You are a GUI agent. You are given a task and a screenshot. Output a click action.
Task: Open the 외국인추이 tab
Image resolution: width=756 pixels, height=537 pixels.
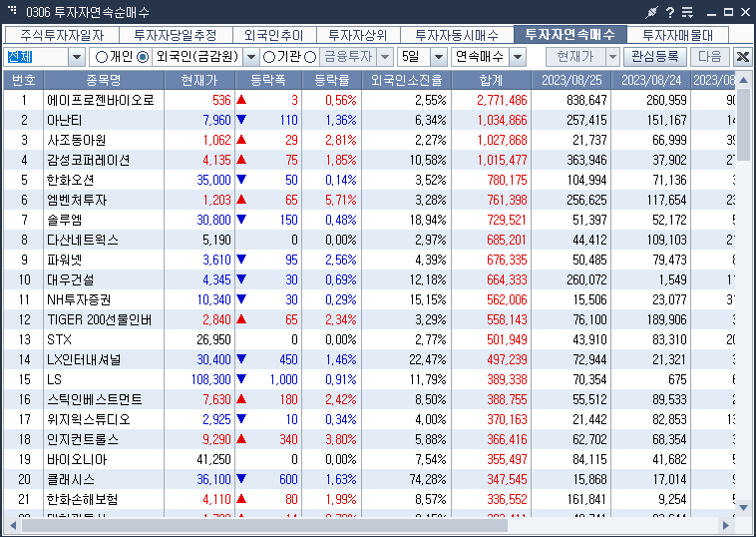click(274, 35)
